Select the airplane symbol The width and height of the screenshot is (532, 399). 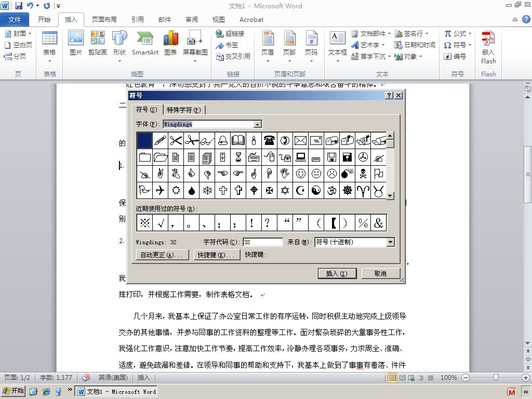160,190
